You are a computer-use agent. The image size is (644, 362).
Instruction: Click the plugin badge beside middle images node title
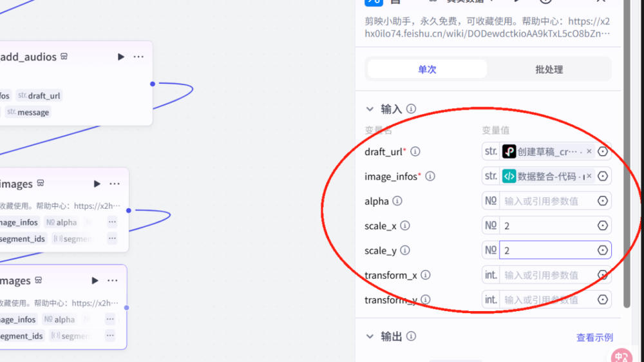tap(40, 184)
